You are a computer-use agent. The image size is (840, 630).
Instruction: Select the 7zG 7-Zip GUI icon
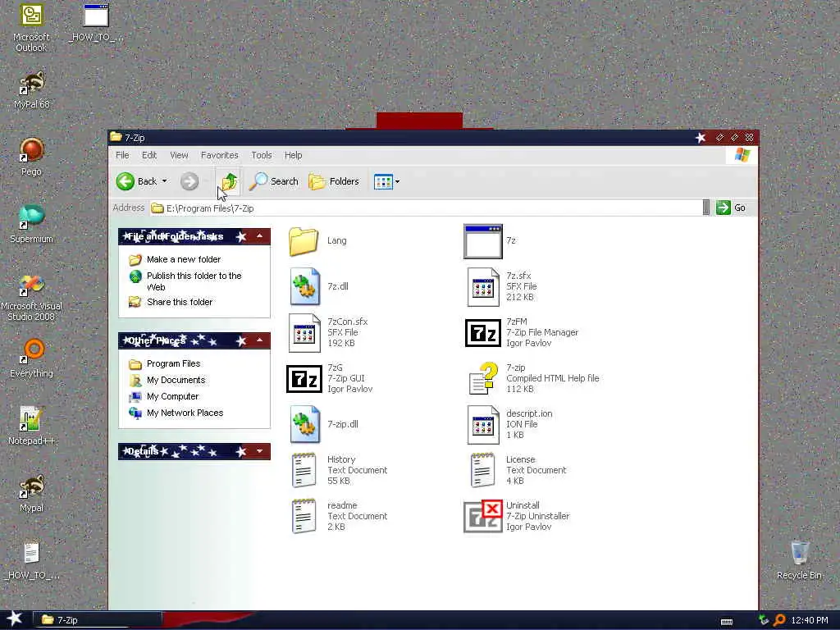[304, 379]
